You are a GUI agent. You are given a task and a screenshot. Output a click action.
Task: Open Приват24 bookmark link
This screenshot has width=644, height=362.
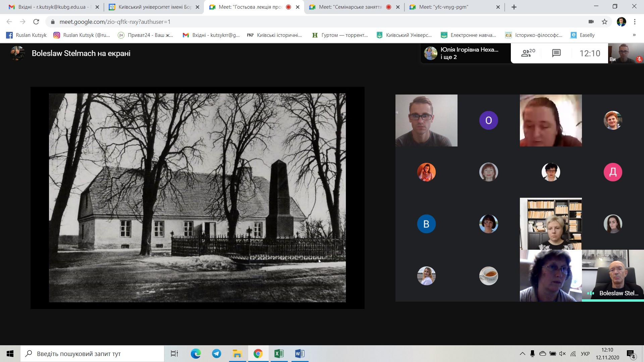tap(146, 35)
